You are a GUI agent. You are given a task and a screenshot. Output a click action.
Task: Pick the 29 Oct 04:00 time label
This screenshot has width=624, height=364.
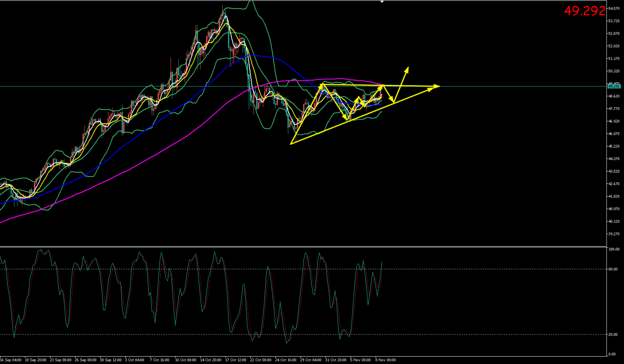pyautogui.click(x=311, y=360)
